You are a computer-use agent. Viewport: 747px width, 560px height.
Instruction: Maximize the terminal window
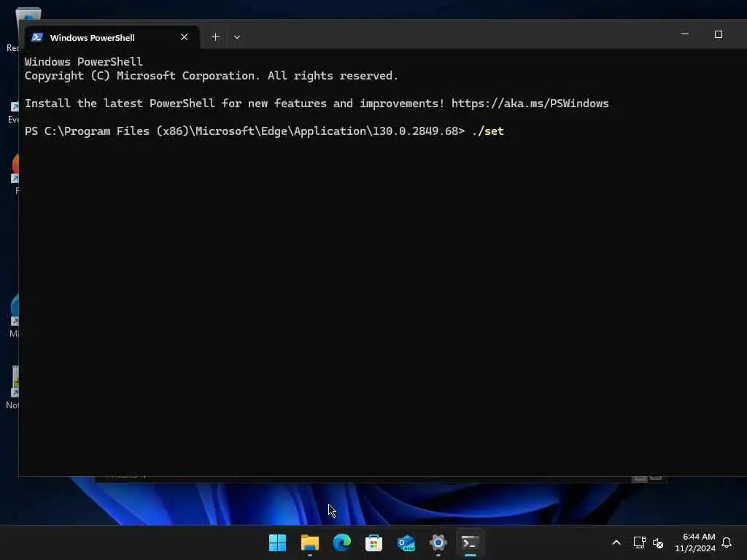(719, 34)
